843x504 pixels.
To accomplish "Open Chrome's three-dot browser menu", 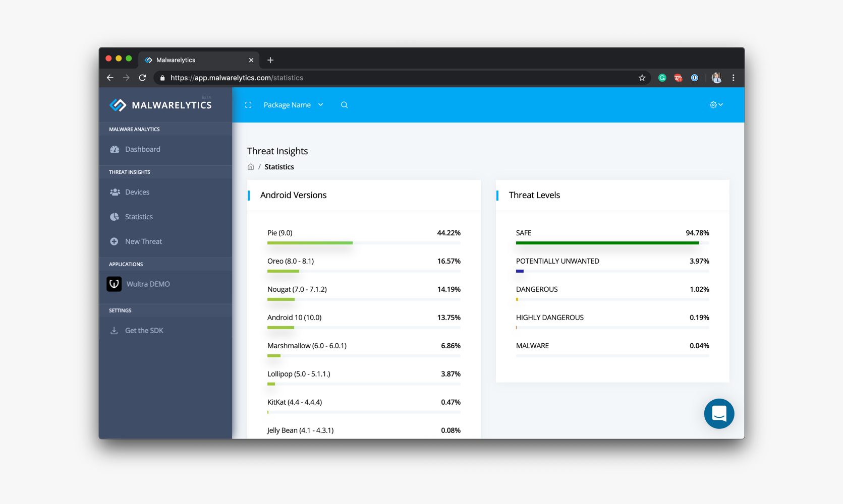I will click(734, 78).
